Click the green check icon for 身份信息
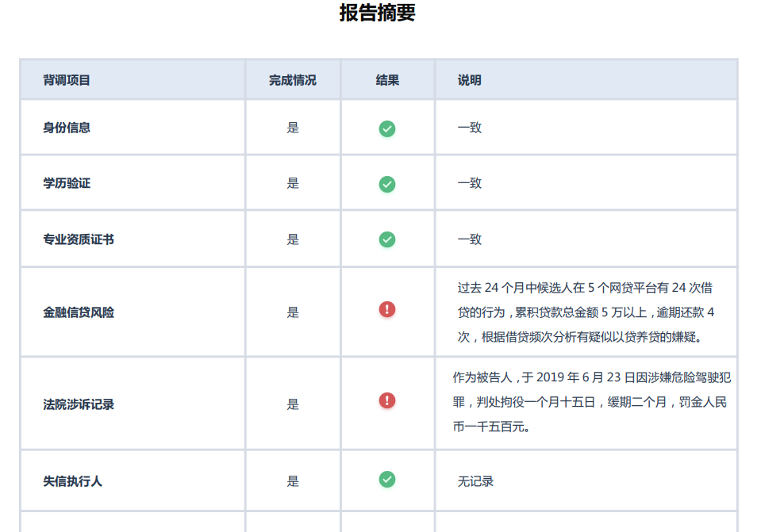 click(386, 128)
